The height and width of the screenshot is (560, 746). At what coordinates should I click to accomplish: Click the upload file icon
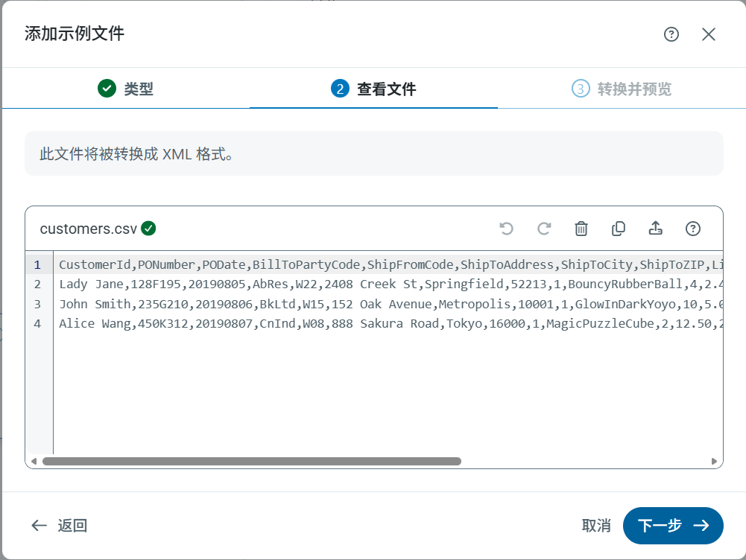656,229
